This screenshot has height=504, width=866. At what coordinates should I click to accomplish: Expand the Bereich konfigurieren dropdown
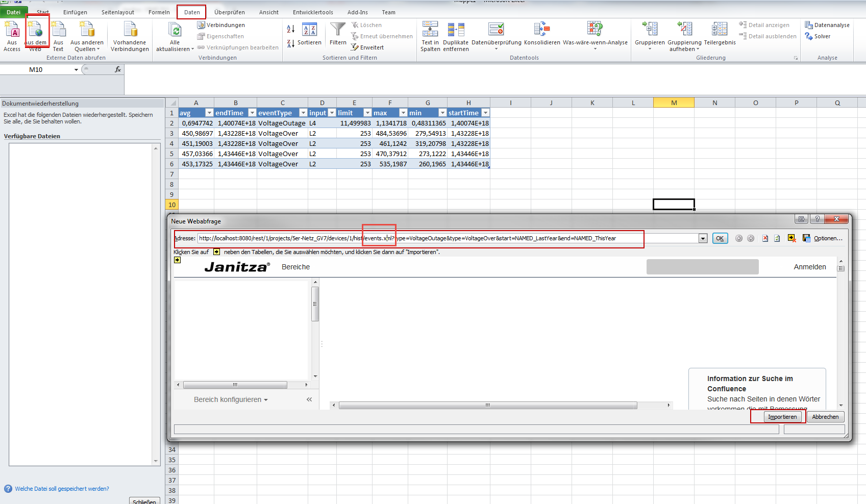coord(231,400)
